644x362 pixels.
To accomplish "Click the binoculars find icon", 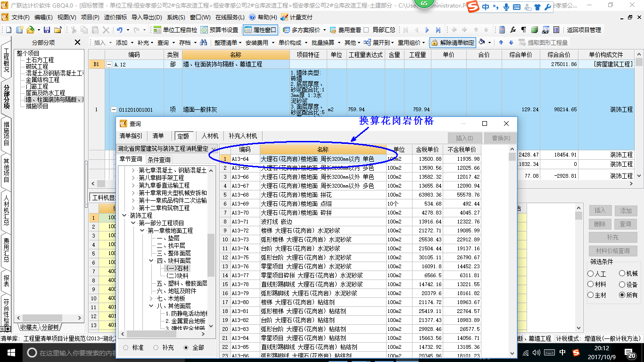I will pyautogui.click(x=203, y=42).
